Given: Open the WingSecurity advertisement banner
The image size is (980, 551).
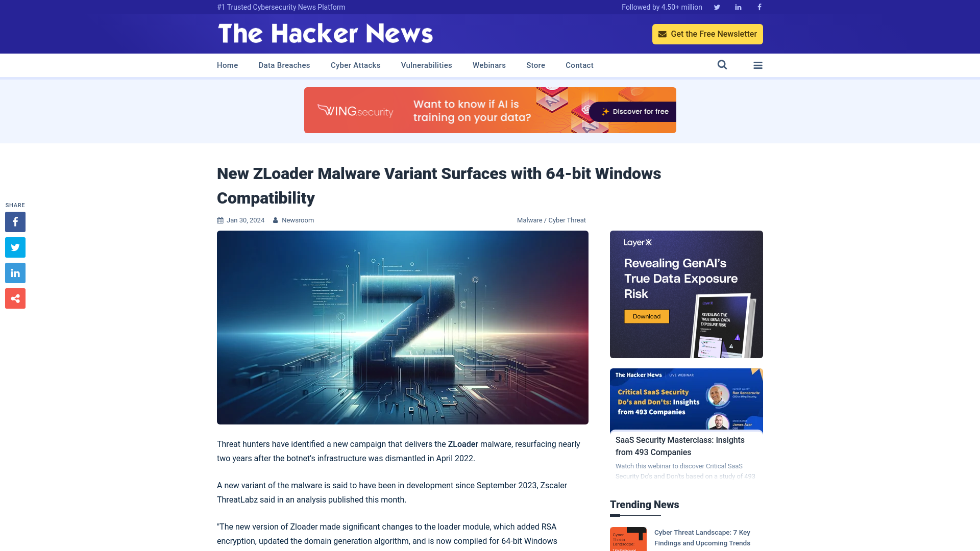Looking at the screenshot, I should coord(490,110).
